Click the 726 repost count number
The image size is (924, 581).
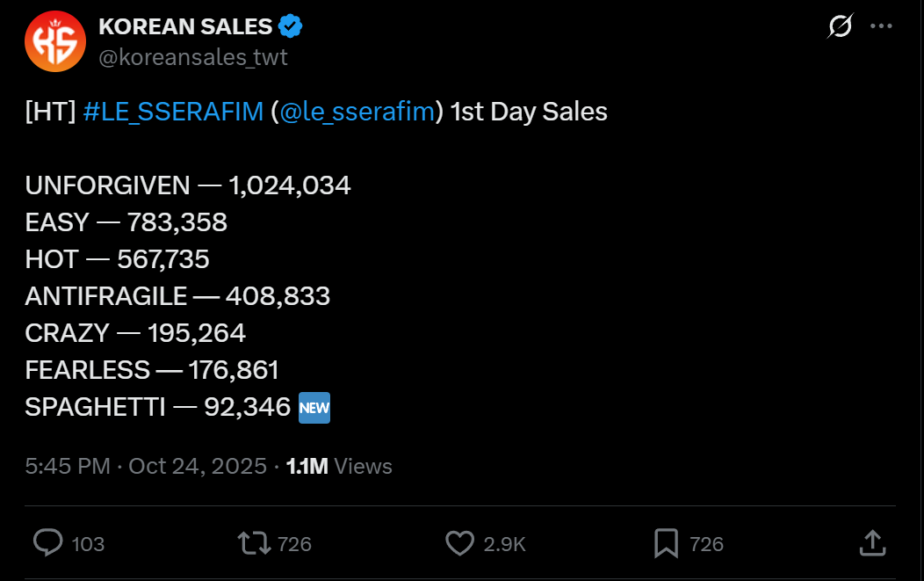point(294,544)
